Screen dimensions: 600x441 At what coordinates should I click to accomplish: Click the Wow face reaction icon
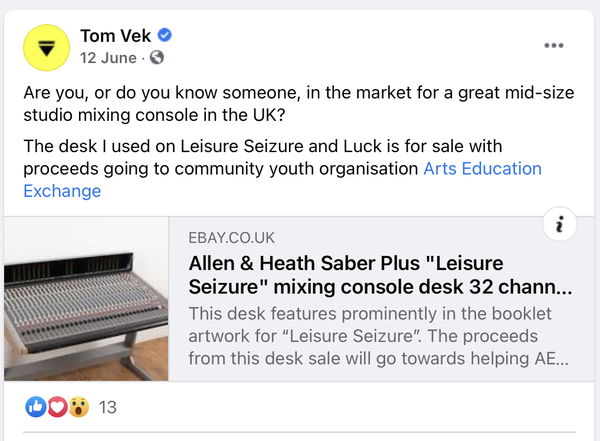pyautogui.click(x=79, y=407)
